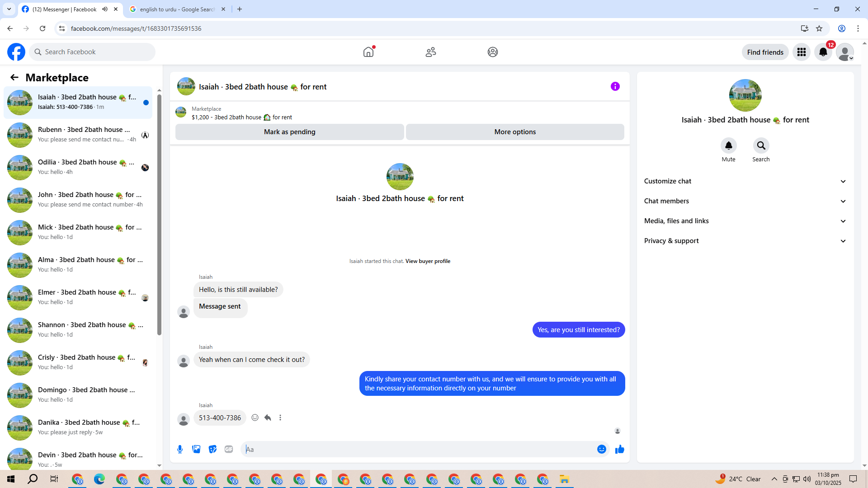Open Alma chat conversation

point(78,265)
